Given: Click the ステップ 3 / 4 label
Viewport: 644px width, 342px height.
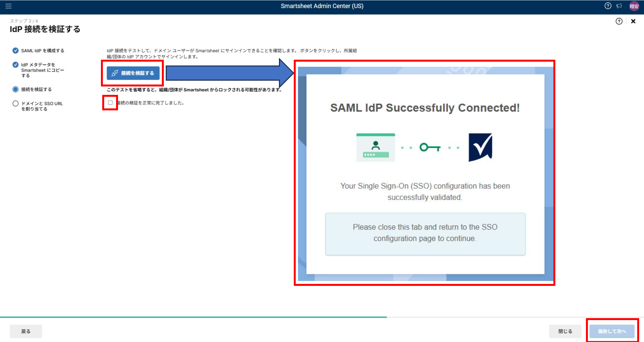Looking at the screenshot, I should (24, 21).
